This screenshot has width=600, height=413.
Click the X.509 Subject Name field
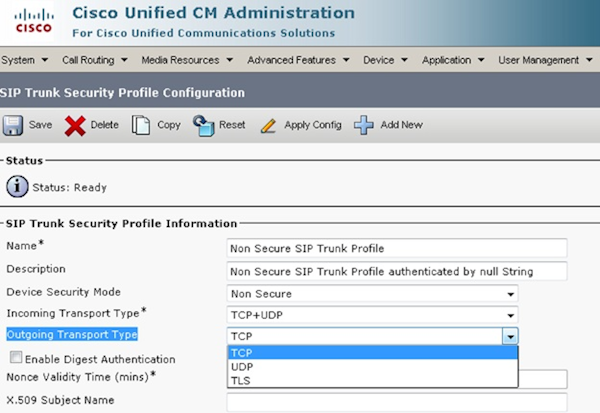click(396, 401)
